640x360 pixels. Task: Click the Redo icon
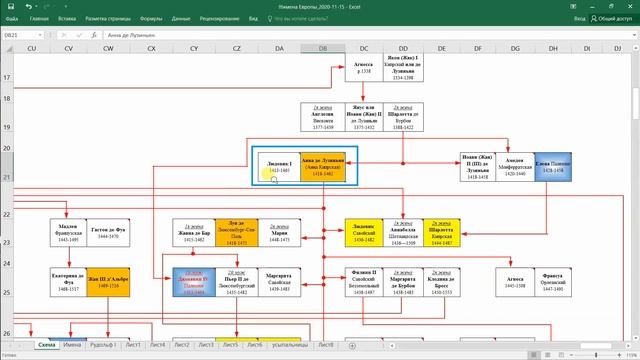[46, 7]
